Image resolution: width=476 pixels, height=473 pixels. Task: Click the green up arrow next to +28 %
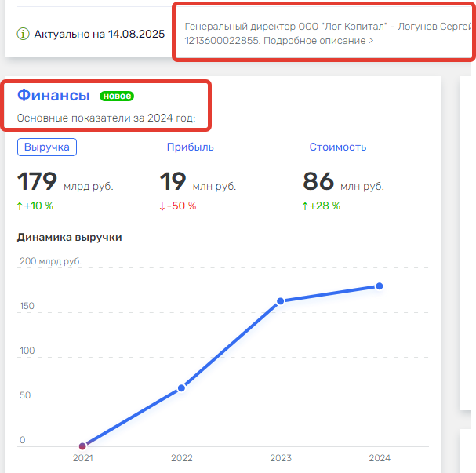(x=306, y=206)
